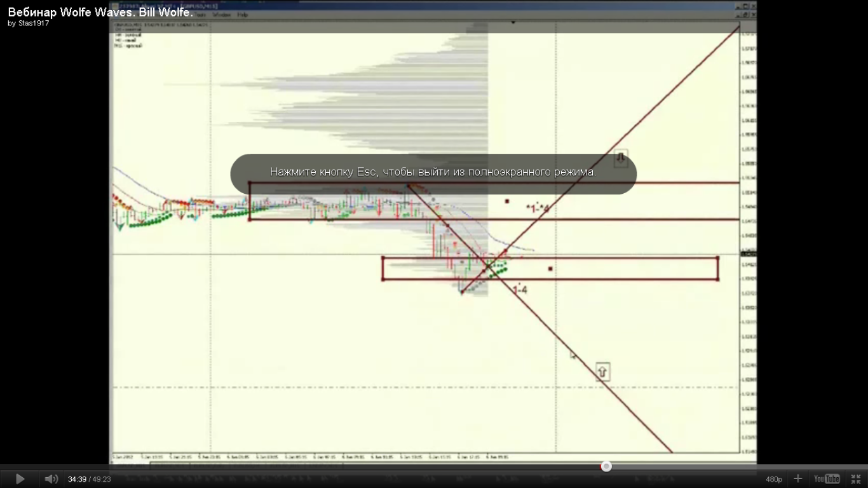The height and width of the screenshot is (488, 868).
Task: Exit fullscreen mode
Action: tap(856, 479)
